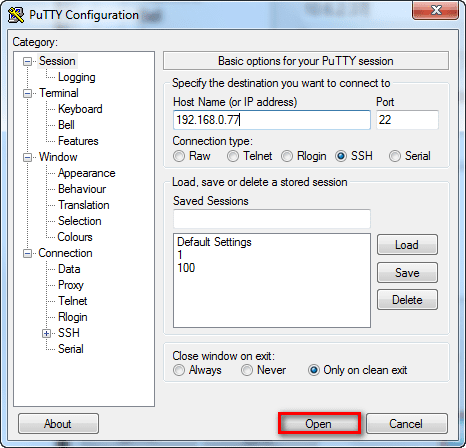Collapse the Terminal category
This screenshot has width=466, height=448.
pos(27,93)
